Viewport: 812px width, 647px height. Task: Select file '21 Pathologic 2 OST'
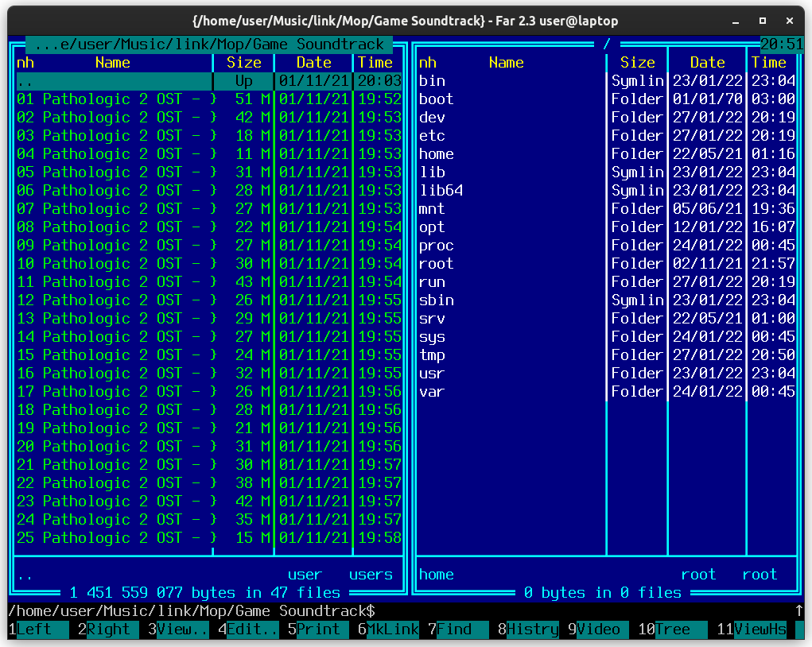(x=209, y=465)
